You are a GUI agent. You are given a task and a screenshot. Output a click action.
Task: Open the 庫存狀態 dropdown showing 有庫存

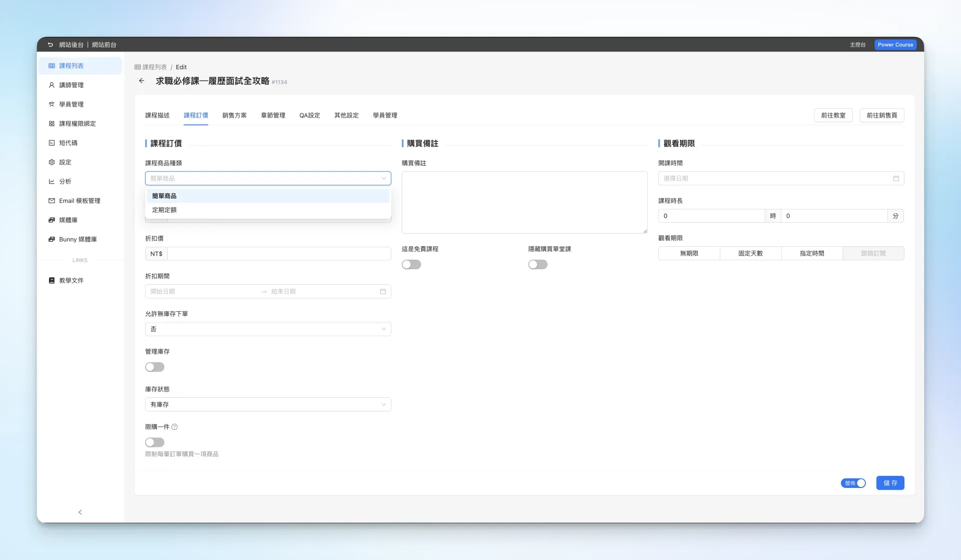tap(268, 404)
